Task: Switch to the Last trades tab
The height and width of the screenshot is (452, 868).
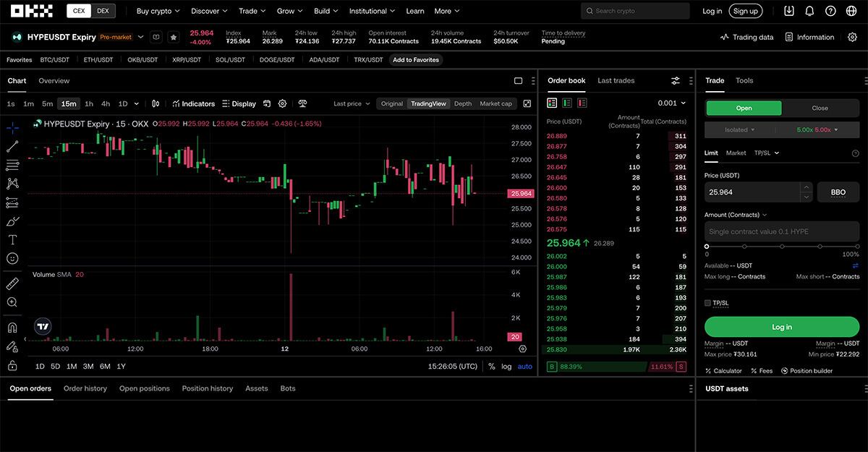Action: click(x=616, y=80)
